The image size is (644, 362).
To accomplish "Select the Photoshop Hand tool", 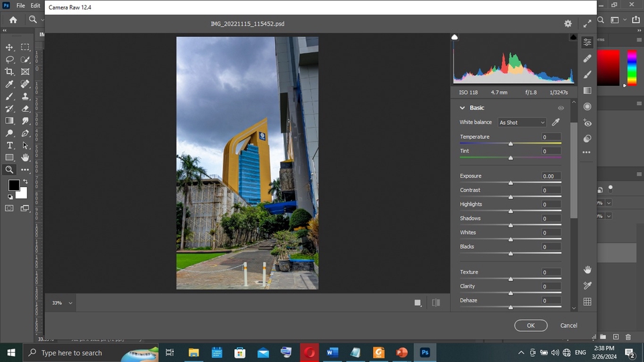I will (25, 158).
